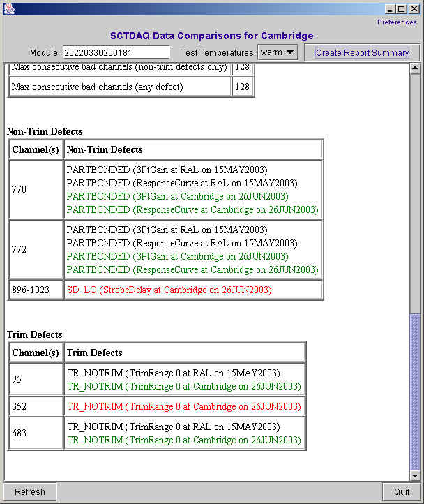Click red TR_NOTRIM entry for channel 352
Screen dimensions: 424x504
point(184,406)
